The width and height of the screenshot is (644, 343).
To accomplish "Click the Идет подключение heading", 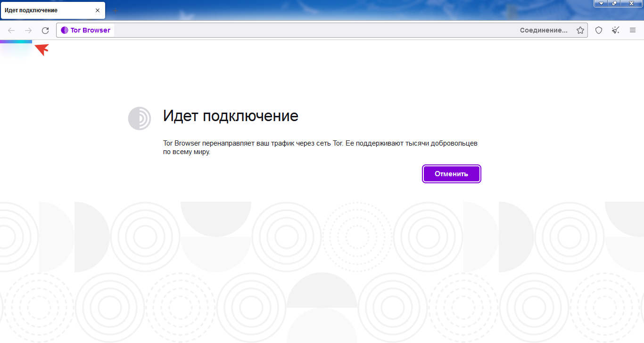I will click(231, 116).
